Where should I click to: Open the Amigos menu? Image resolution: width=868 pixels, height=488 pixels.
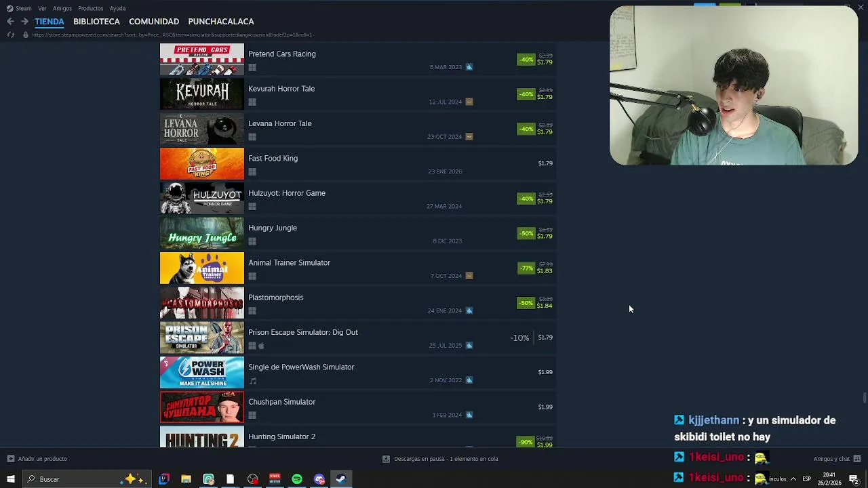click(x=62, y=8)
